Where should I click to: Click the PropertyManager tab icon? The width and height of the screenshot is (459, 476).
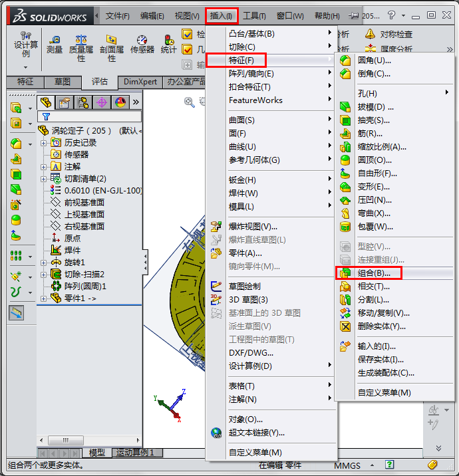[x=65, y=102]
